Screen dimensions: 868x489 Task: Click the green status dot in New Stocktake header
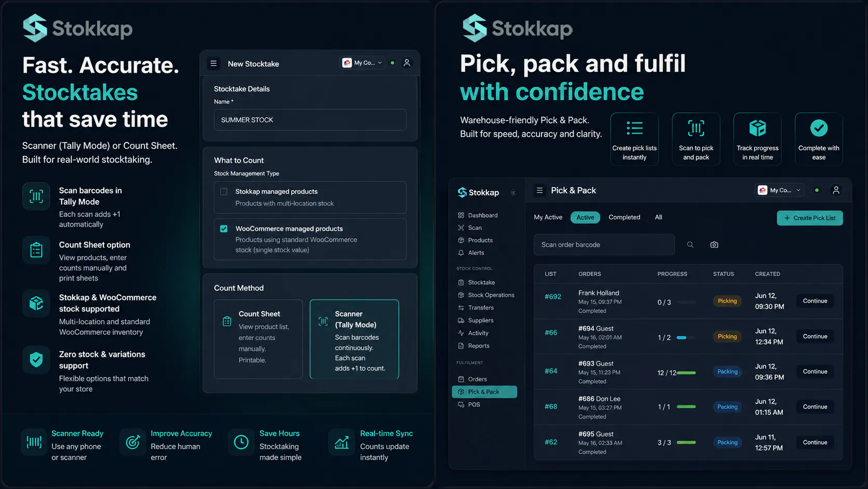click(x=392, y=63)
